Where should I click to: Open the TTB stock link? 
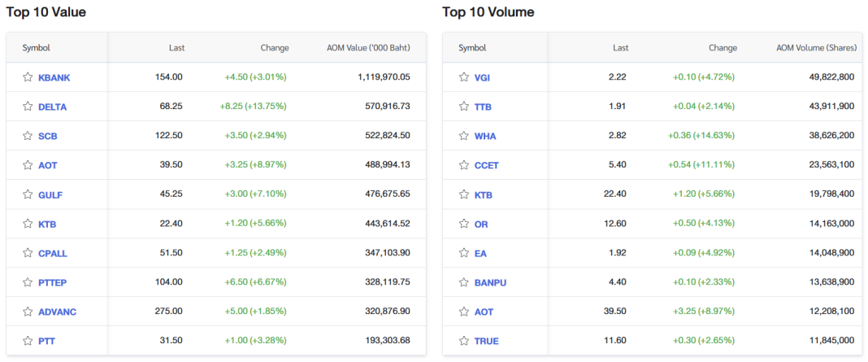pyautogui.click(x=483, y=107)
